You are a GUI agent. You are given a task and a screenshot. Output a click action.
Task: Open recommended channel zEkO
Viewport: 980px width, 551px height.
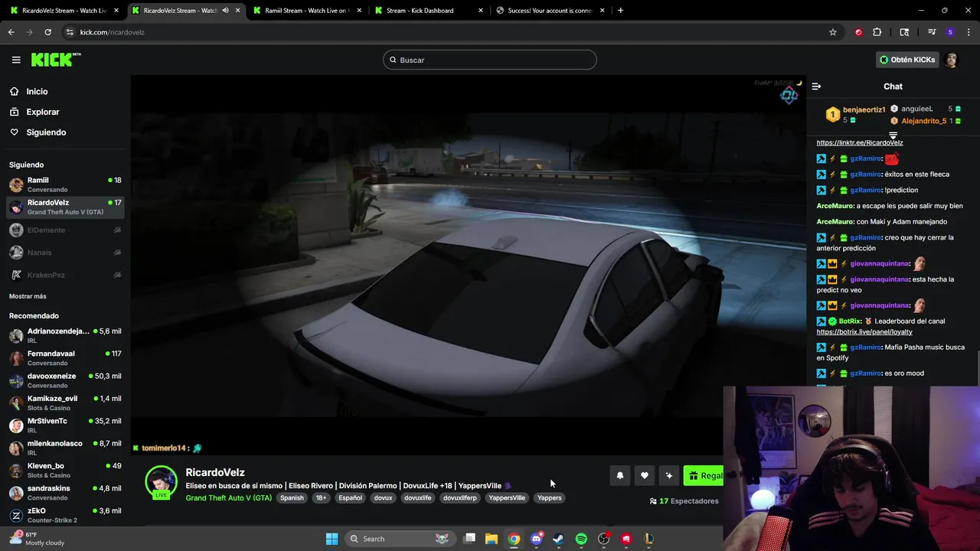pos(65,515)
